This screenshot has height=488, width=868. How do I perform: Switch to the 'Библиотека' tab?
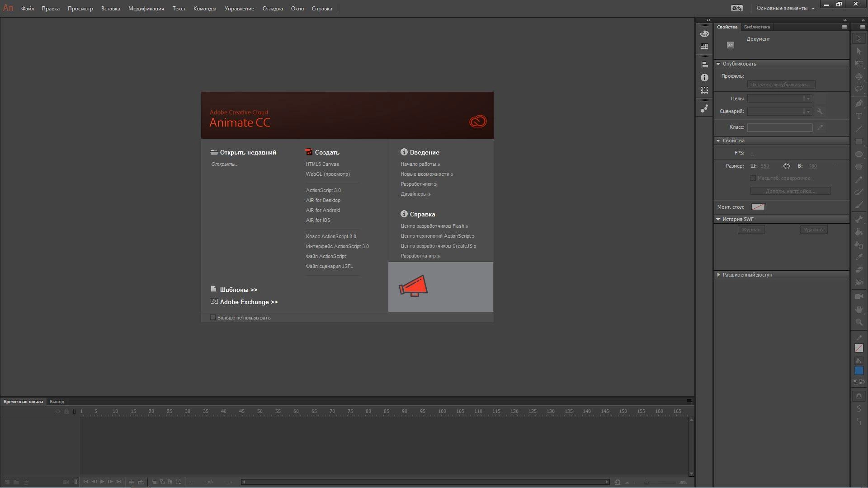757,27
